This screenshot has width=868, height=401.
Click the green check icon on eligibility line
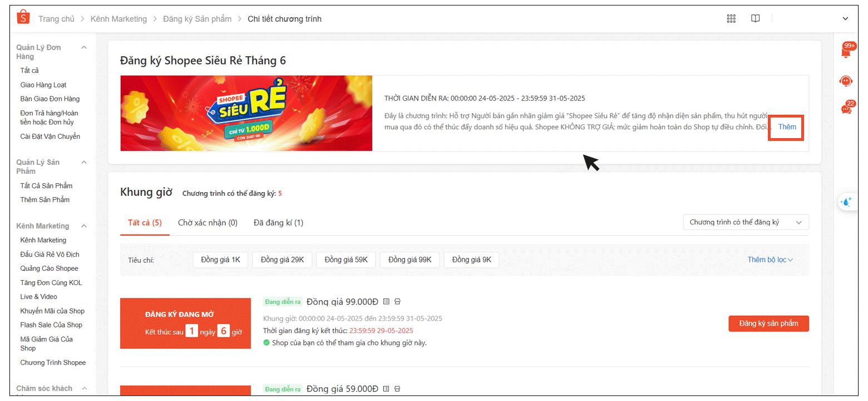267,343
